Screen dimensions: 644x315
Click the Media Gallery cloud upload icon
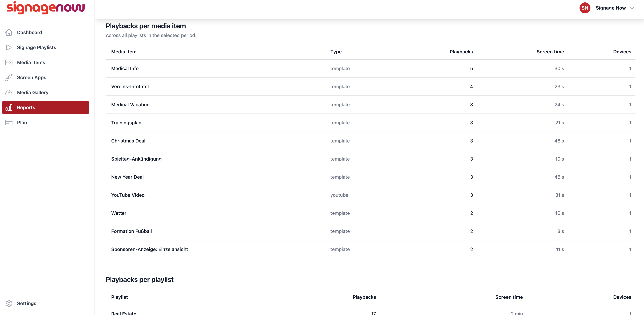pos(9,93)
